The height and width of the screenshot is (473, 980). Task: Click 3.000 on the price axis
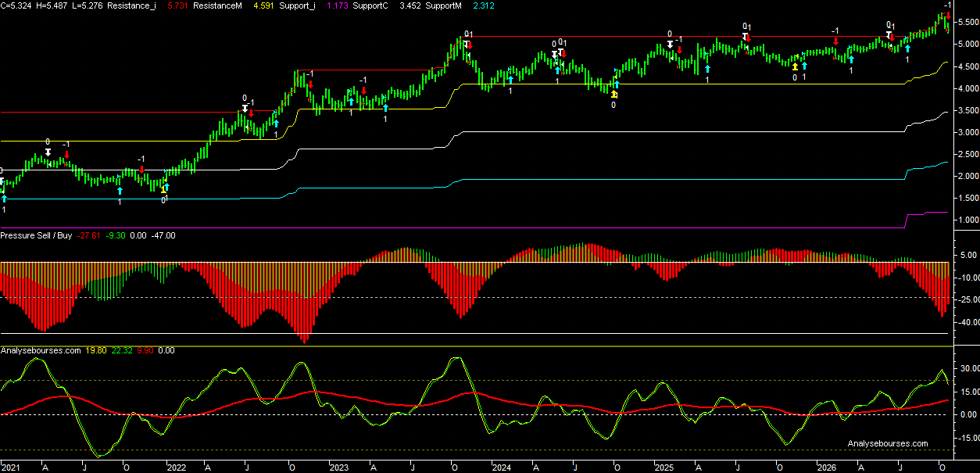[967, 132]
